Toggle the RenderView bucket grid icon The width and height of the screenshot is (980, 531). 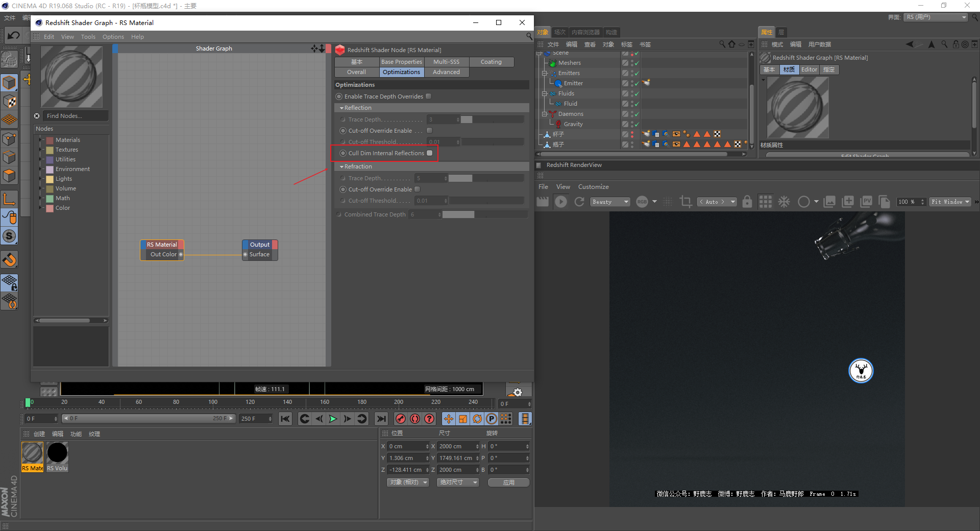point(765,202)
